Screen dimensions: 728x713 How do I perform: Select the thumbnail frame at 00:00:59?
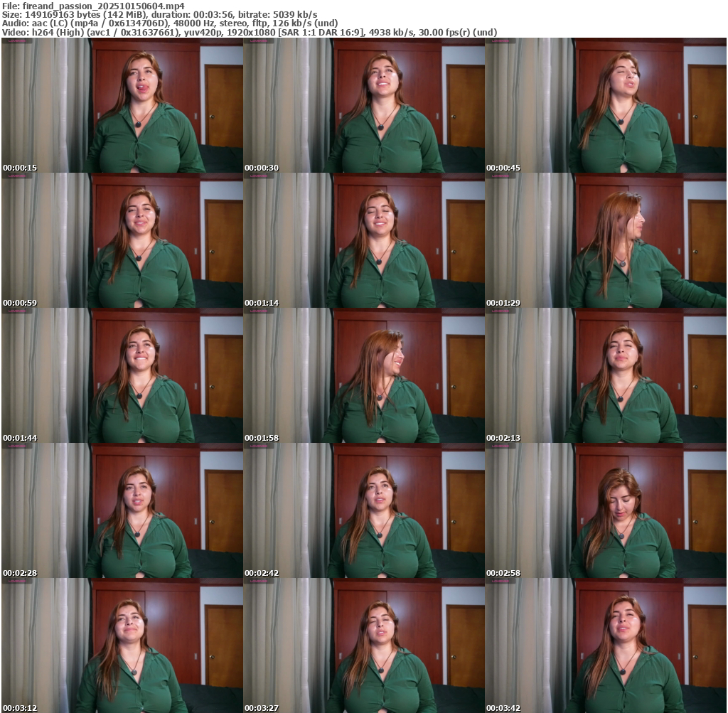[122, 240]
